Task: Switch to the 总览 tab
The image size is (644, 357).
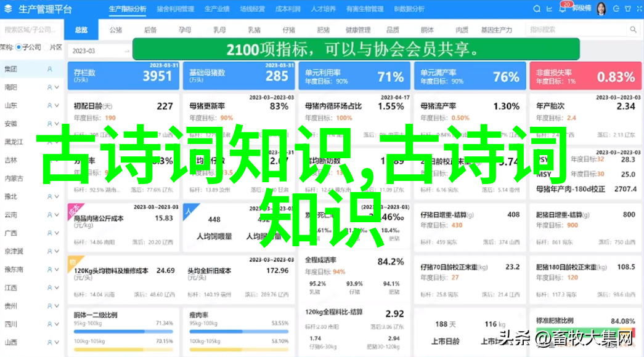Action: coord(81,30)
